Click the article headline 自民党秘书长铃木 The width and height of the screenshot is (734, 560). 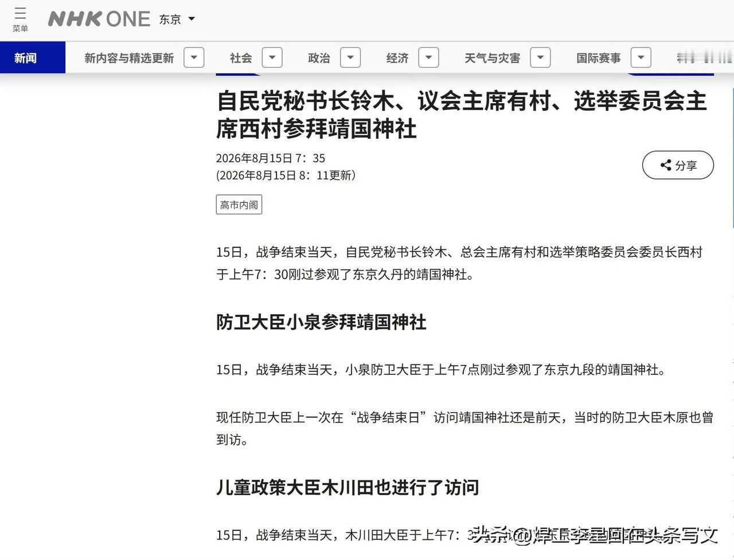tap(462, 115)
